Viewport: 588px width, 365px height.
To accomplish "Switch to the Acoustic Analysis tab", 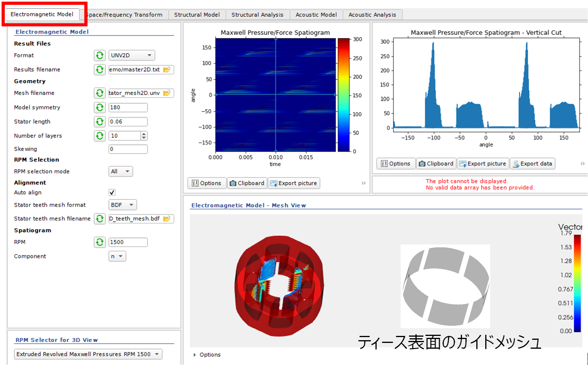I will 372,15.
